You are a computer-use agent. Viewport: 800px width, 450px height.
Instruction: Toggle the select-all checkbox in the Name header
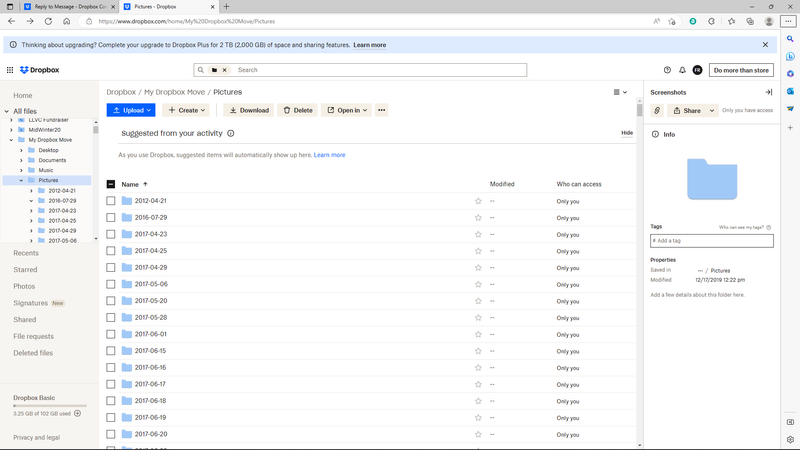tap(111, 184)
